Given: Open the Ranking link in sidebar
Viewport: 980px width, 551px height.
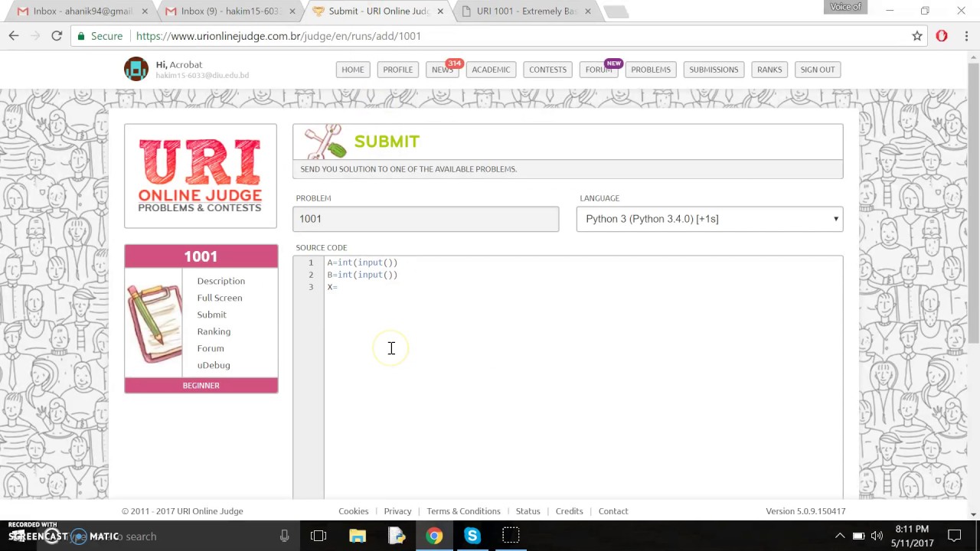Looking at the screenshot, I should click(214, 331).
